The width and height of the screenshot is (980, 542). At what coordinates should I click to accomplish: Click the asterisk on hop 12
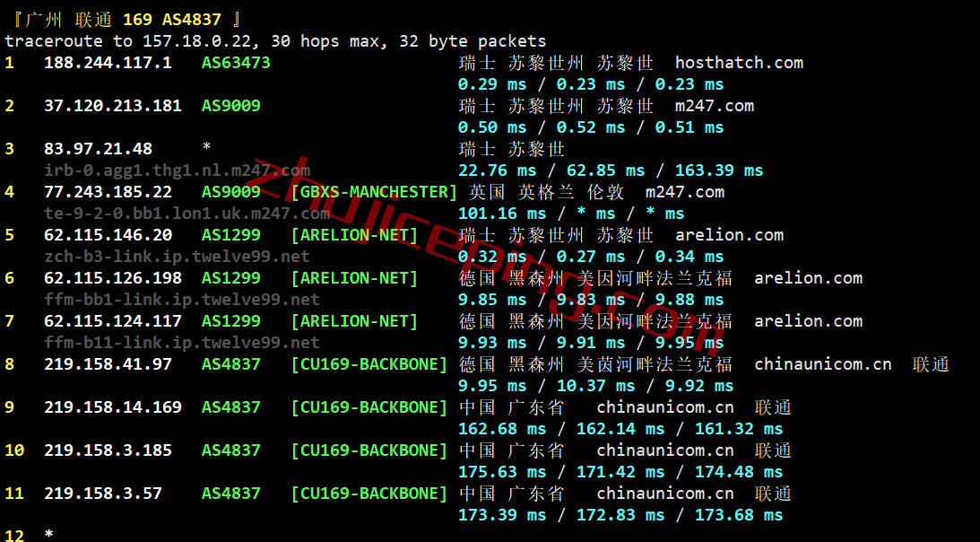(48, 535)
